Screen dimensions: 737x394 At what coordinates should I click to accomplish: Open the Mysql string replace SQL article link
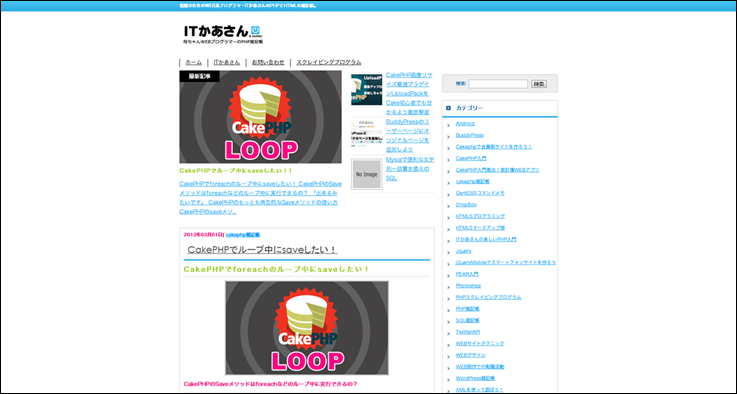(x=410, y=169)
